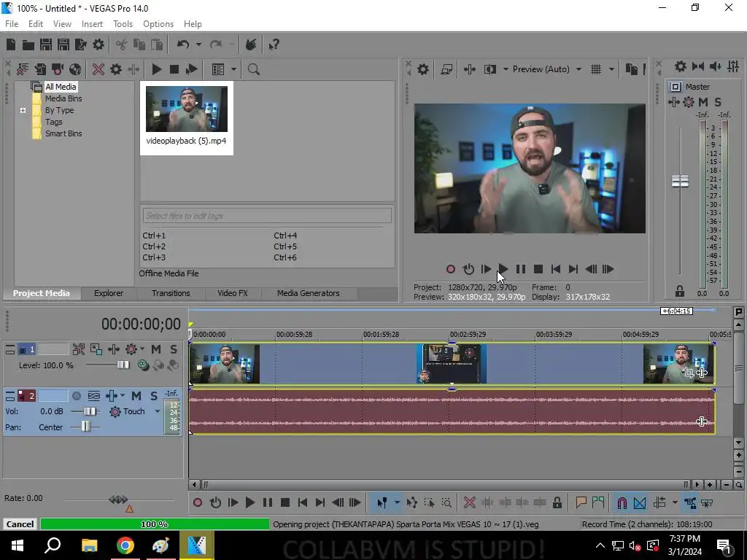
Task: Open the Tools menu
Action: [123, 24]
